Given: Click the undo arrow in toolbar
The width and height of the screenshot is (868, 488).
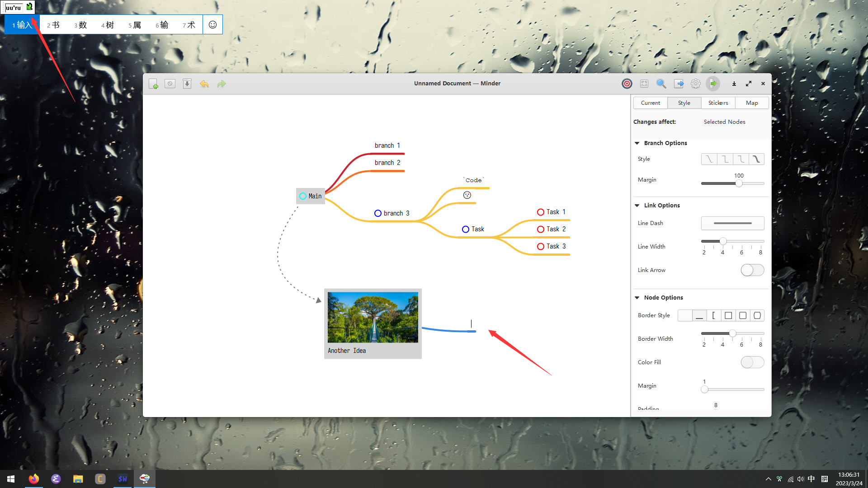Looking at the screenshot, I should point(204,84).
